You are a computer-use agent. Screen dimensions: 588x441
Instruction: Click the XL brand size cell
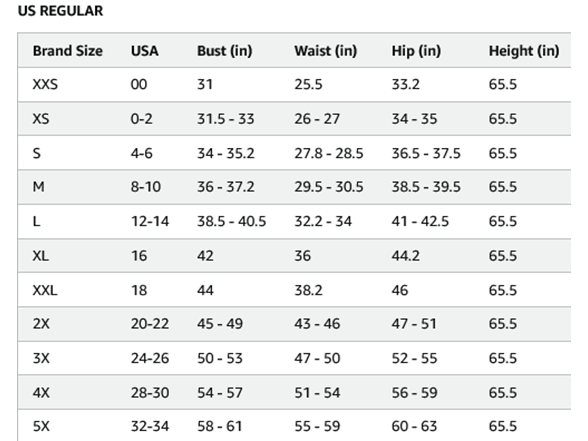click(x=40, y=256)
